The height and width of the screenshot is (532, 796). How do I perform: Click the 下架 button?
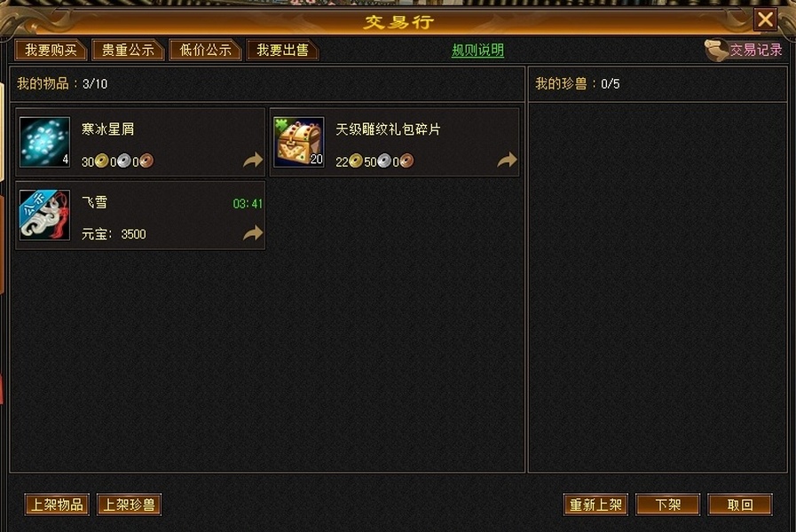click(667, 505)
